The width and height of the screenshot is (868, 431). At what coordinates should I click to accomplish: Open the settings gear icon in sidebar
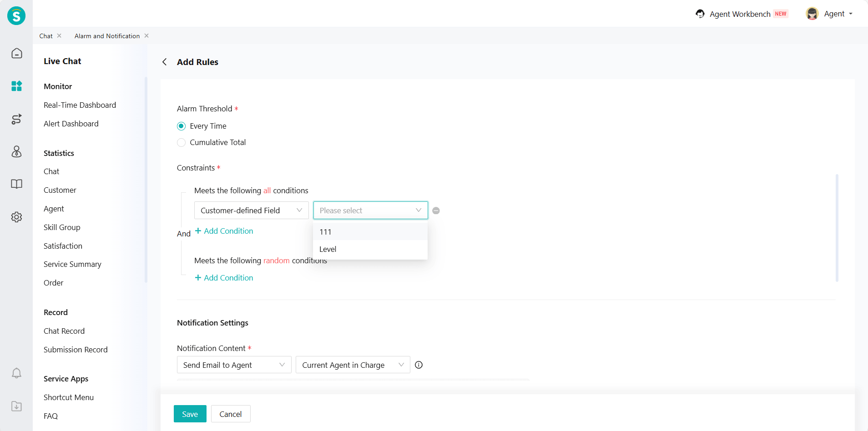click(x=16, y=217)
